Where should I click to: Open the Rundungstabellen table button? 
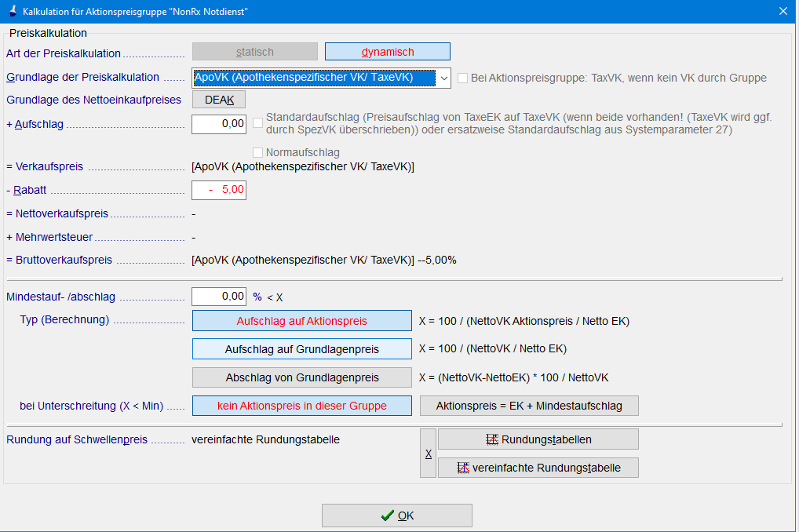pos(538,439)
